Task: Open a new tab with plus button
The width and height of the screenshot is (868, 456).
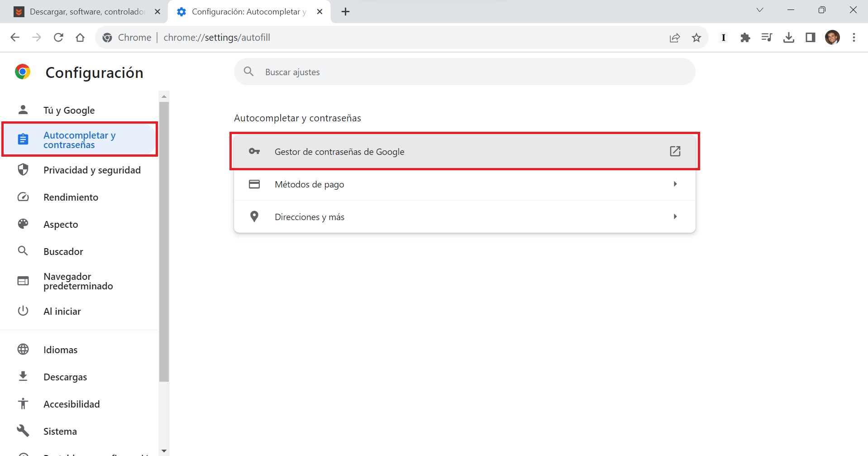Action: tap(346, 12)
